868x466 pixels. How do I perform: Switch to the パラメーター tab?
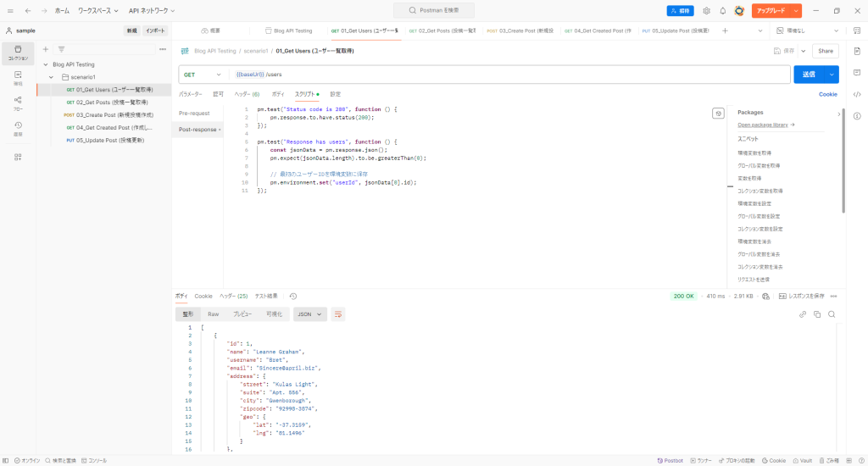(x=191, y=94)
